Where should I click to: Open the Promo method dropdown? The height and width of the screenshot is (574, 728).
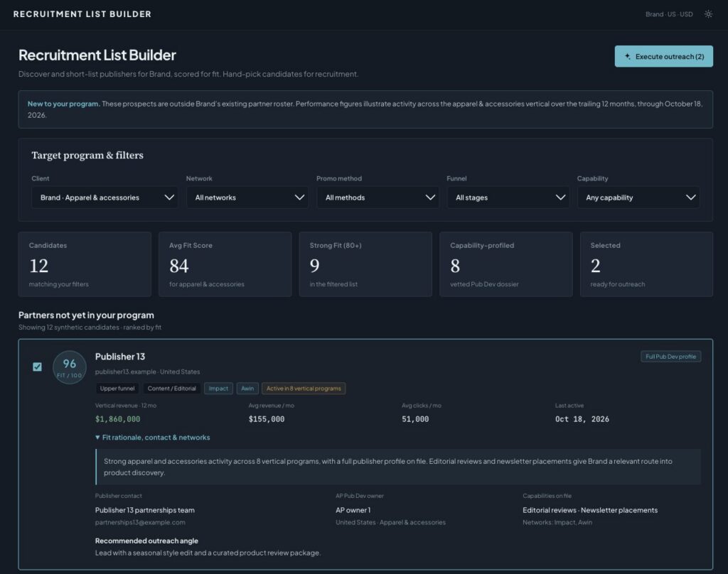(x=378, y=197)
